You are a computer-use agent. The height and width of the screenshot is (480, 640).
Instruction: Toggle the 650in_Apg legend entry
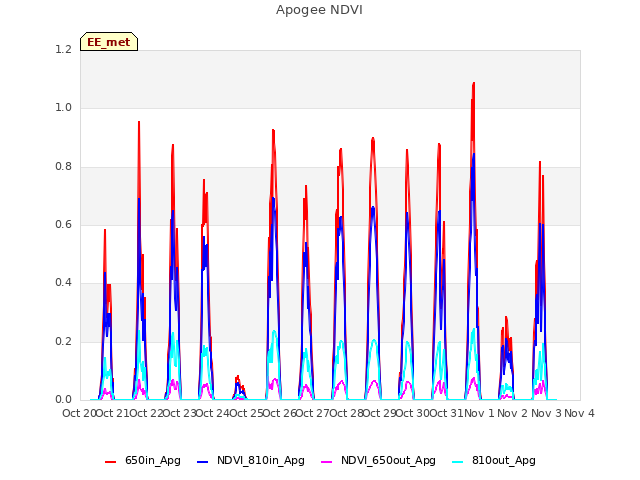point(142,460)
